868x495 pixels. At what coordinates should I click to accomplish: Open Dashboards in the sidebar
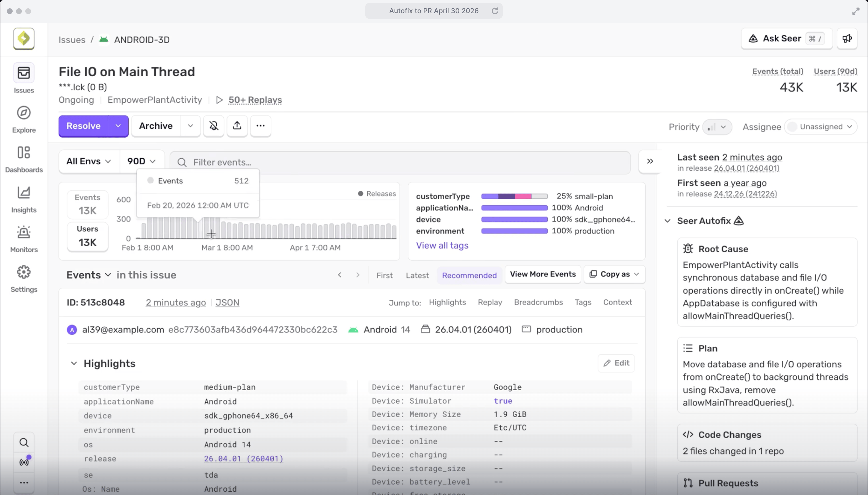pyautogui.click(x=24, y=159)
